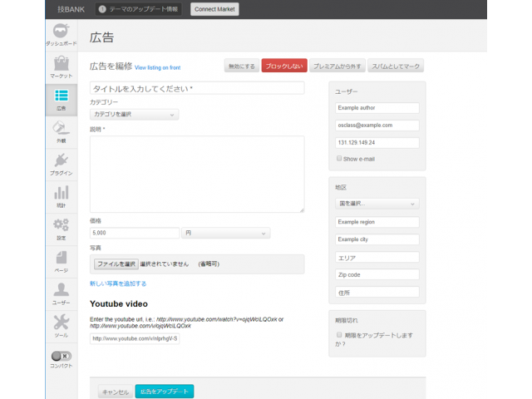Click the 広告をアップデート button
The image size is (532, 399).
tap(164, 392)
